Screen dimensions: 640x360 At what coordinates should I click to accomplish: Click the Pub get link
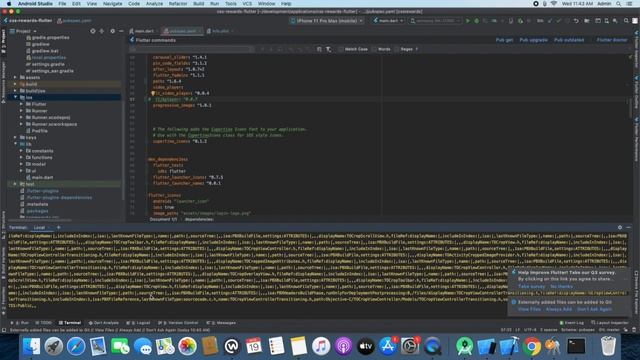tap(504, 40)
